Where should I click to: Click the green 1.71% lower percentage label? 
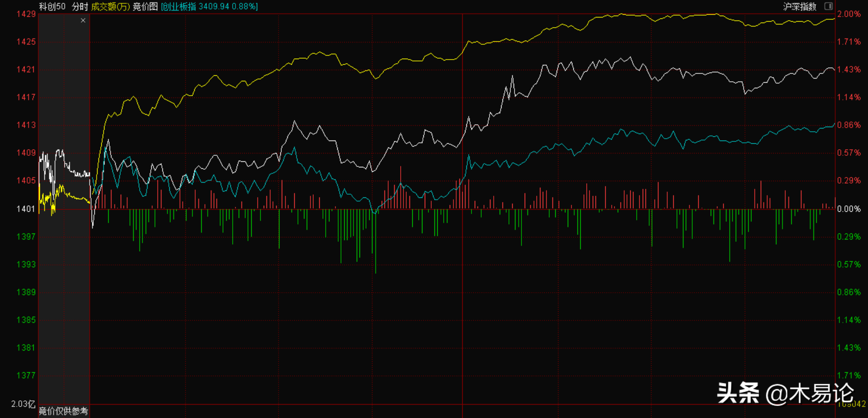coord(849,375)
